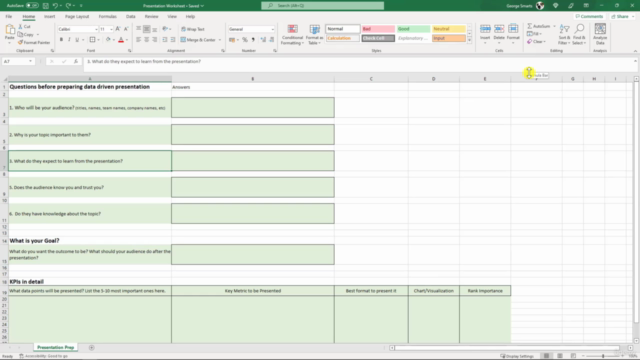The image size is (640, 360).
Task: Apply comma style number format
Action: pyautogui.click(x=253, y=40)
